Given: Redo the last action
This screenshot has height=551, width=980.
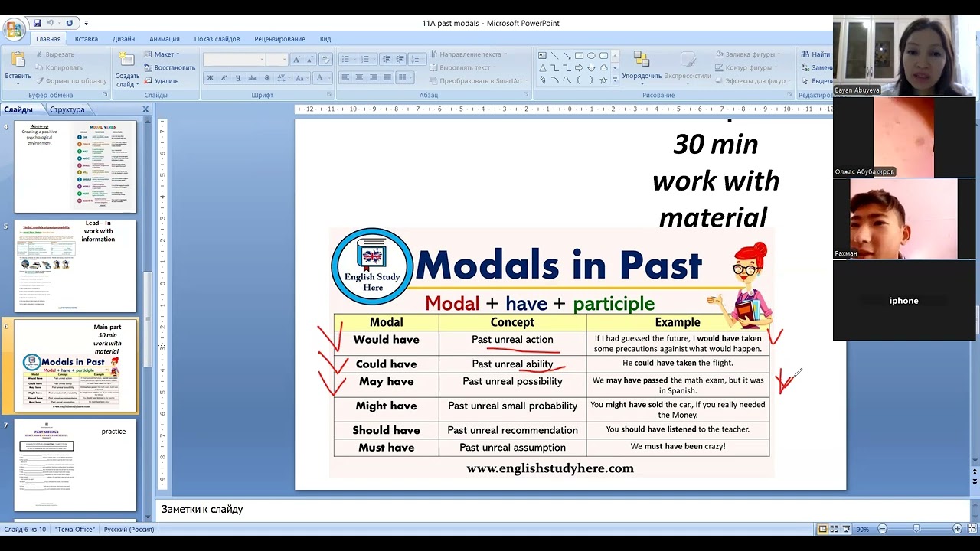Looking at the screenshot, I should pyautogui.click(x=70, y=23).
